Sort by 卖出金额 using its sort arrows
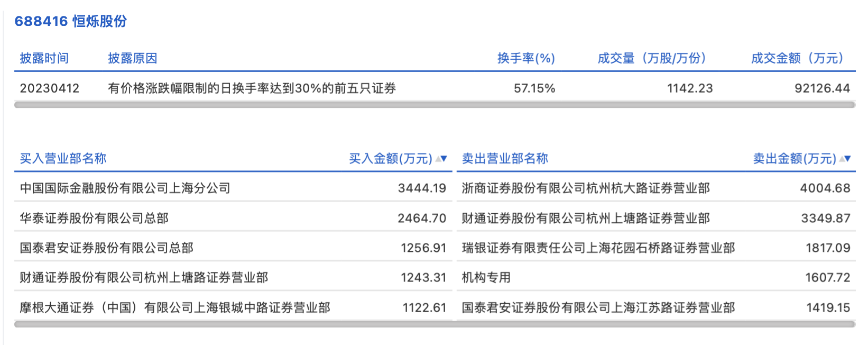Image resolution: width=868 pixels, height=345 pixels. coord(845,158)
